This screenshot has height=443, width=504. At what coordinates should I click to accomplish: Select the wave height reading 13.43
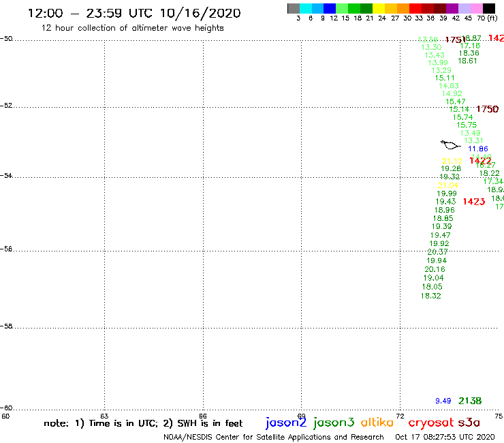pos(435,55)
